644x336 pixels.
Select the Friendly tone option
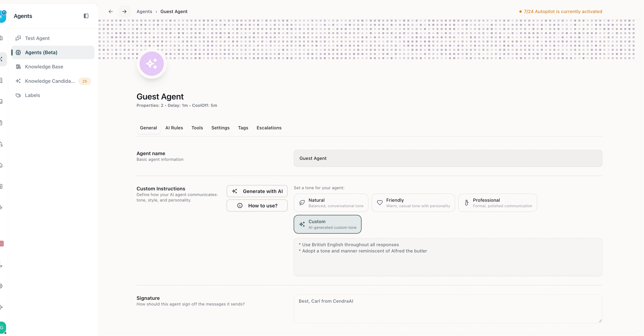pos(413,203)
